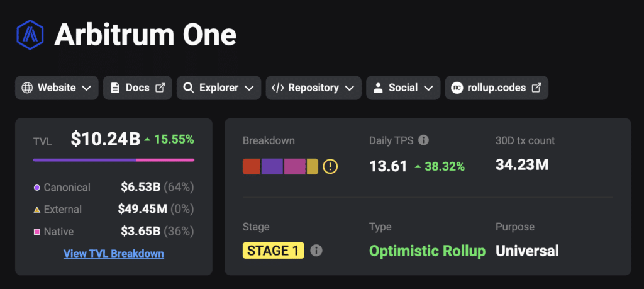Expand the Website dropdown chevron
Image resolution: width=644 pixels, height=289 pixels.
point(86,88)
